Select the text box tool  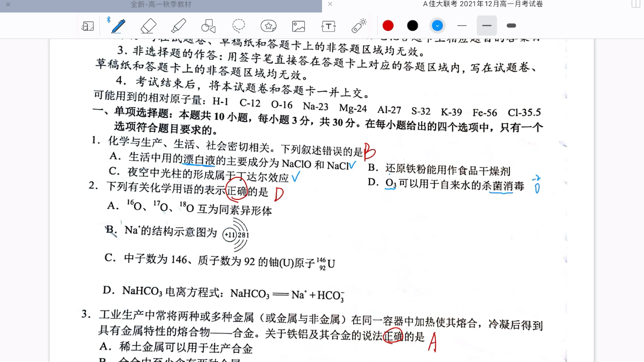pos(328,26)
